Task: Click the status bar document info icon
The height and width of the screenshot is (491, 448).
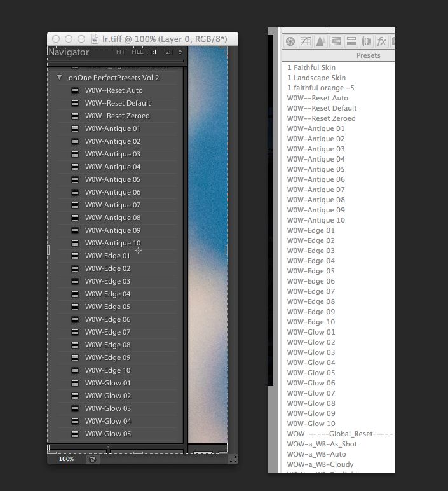Action: (92, 459)
